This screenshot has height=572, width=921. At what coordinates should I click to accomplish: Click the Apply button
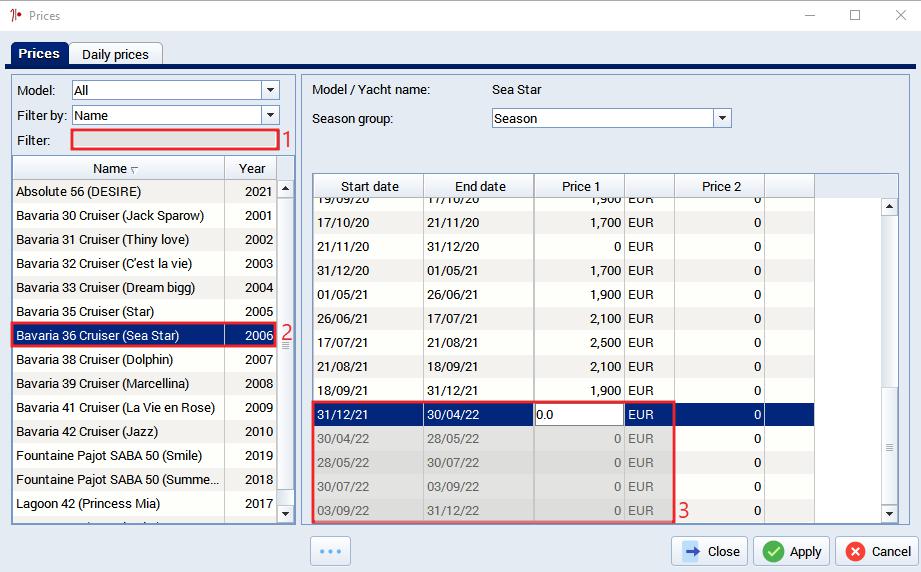pos(791,551)
